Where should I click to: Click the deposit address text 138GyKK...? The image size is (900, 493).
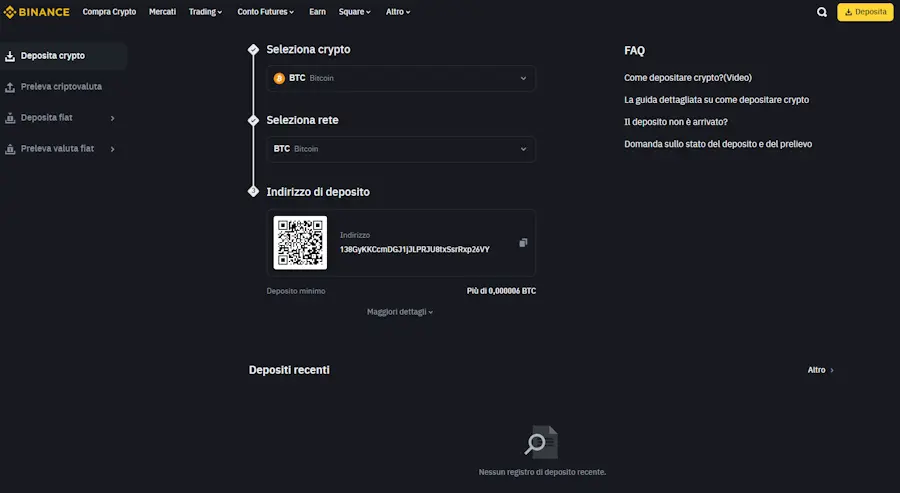coord(414,250)
